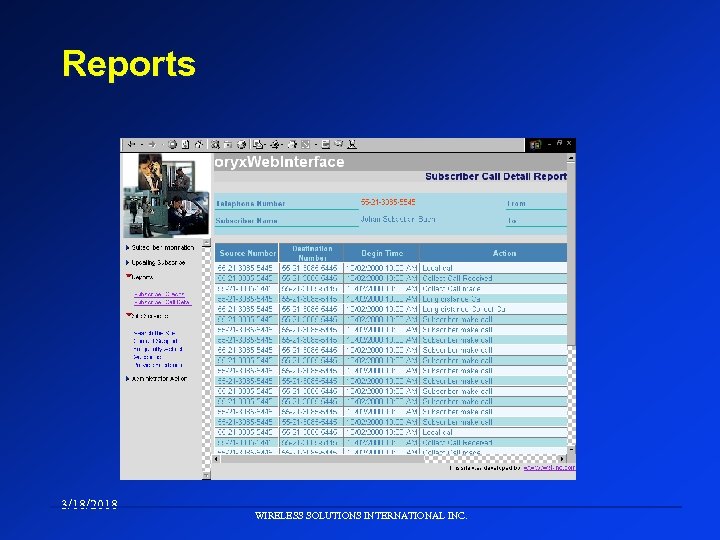Open the Favorites toolbar icon

228,145
